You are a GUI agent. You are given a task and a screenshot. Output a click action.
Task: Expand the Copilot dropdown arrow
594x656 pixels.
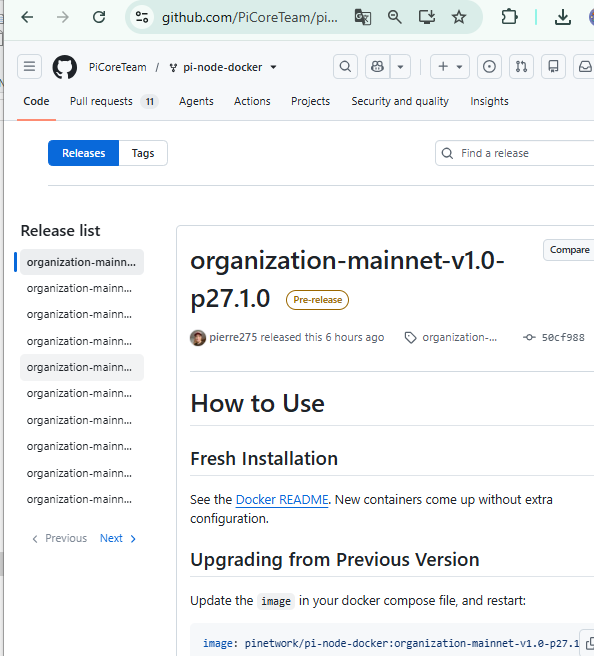(x=400, y=67)
